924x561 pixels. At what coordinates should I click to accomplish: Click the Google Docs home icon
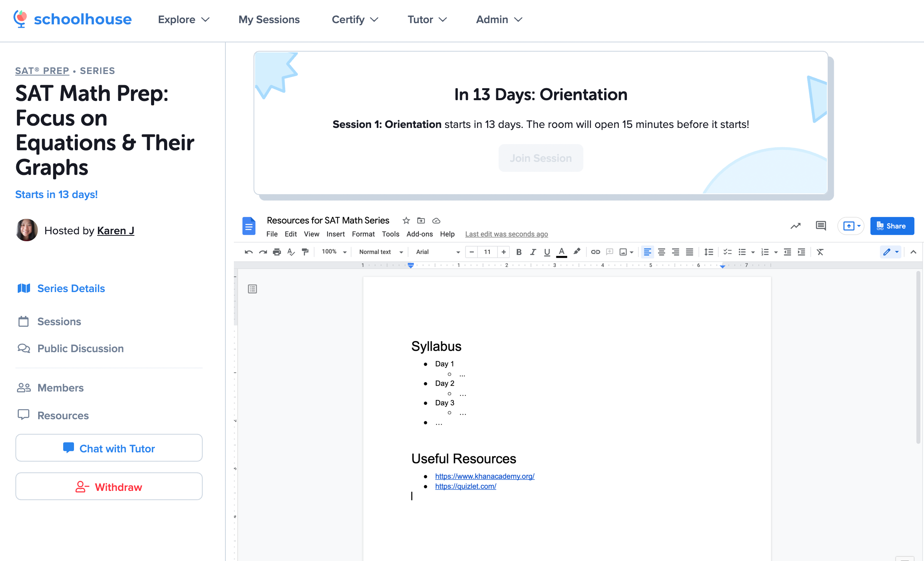coord(249,226)
